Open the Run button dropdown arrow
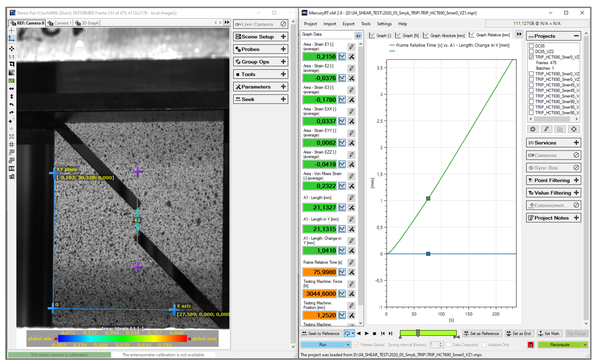The width and height of the screenshot is (596, 364). (x=348, y=345)
